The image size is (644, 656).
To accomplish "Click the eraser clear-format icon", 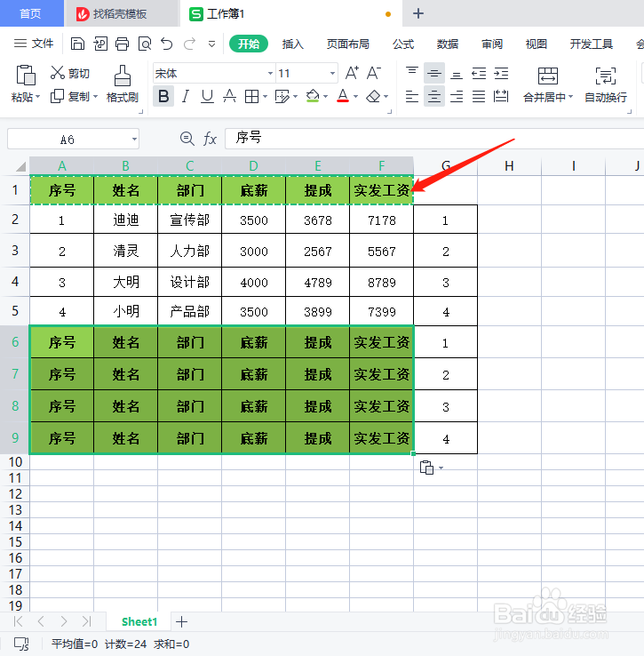I will 373,97.
